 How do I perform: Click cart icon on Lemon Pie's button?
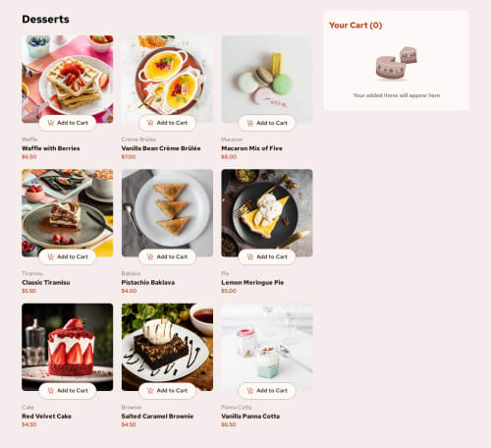pos(250,256)
